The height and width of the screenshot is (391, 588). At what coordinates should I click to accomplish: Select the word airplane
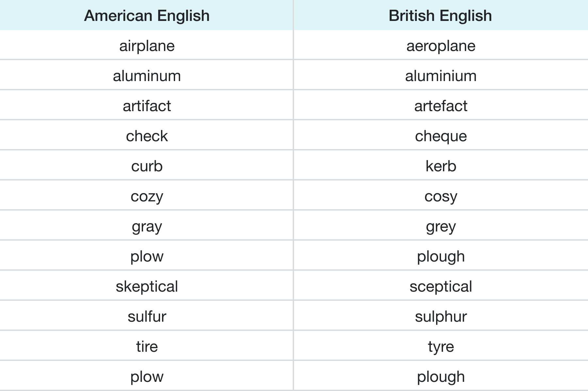[x=147, y=46]
